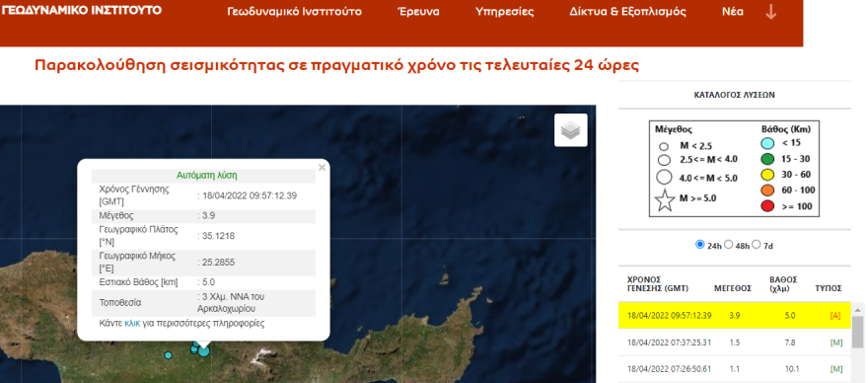Screen dimensions: 868x383
Task: Click the longitude value 25.2855 in popup
Action: [x=218, y=263]
